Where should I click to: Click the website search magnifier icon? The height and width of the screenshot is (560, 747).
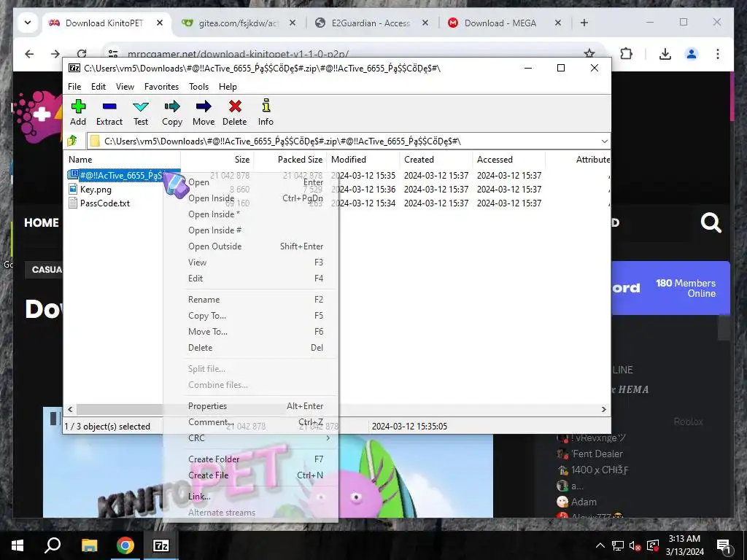coord(711,222)
